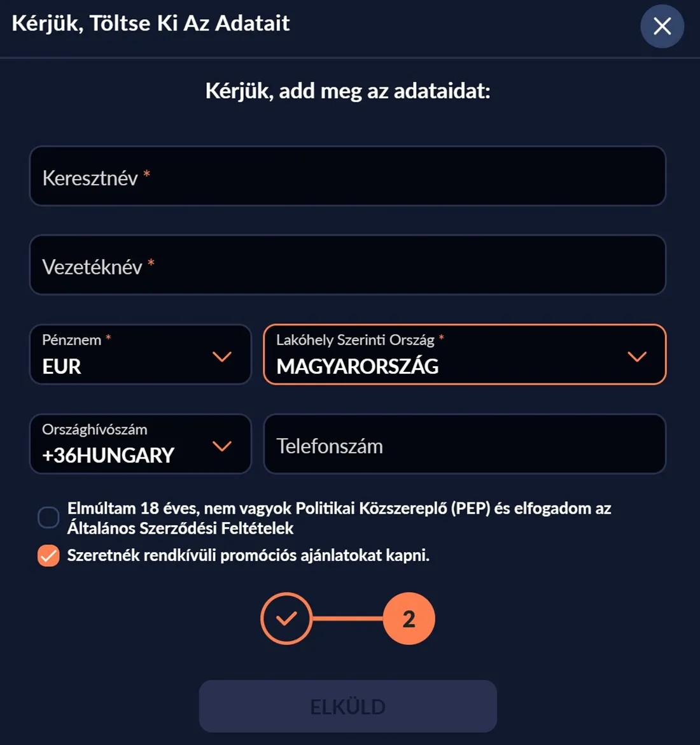
Task: Click the MAGYARORSZÁG country value
Action: [x=357, y=367]
